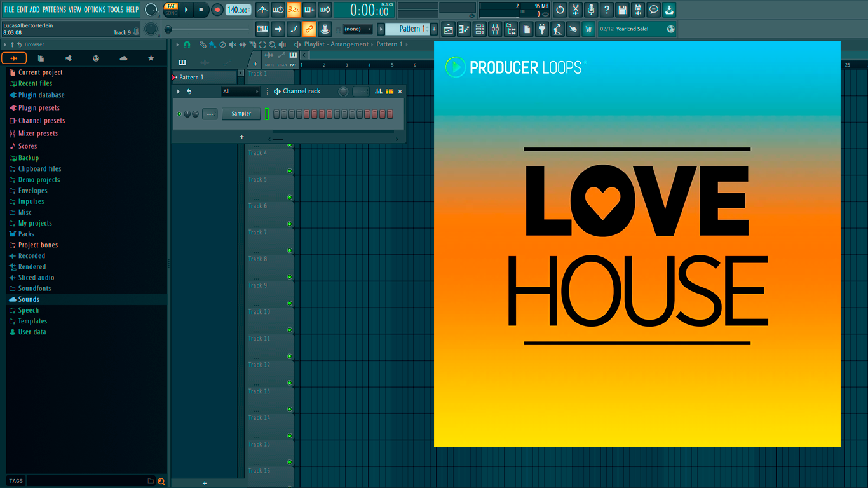Select the playlist Slip tool
This screenshot has width=868, height=488.
coord(243,44)
